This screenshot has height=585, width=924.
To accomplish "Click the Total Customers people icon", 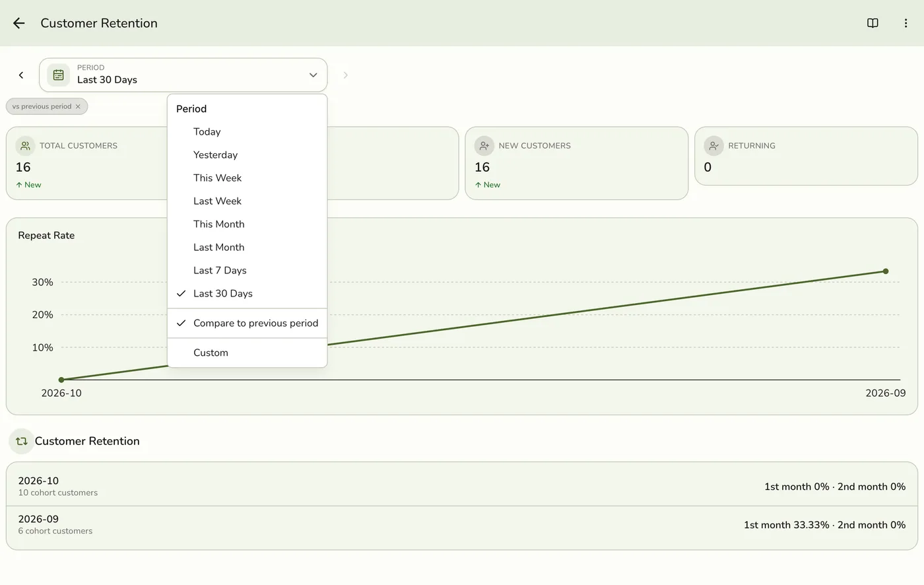I will tap(25, 146).
